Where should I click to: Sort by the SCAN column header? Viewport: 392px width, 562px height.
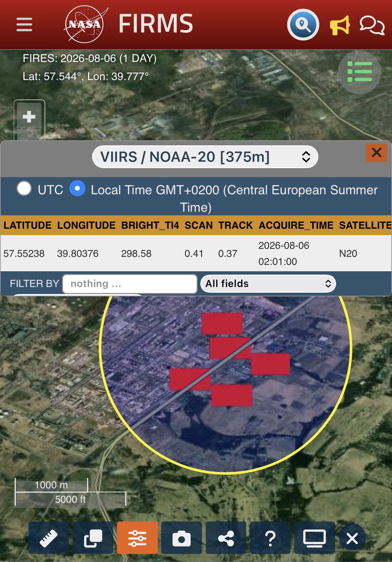[x=199, y=225]
